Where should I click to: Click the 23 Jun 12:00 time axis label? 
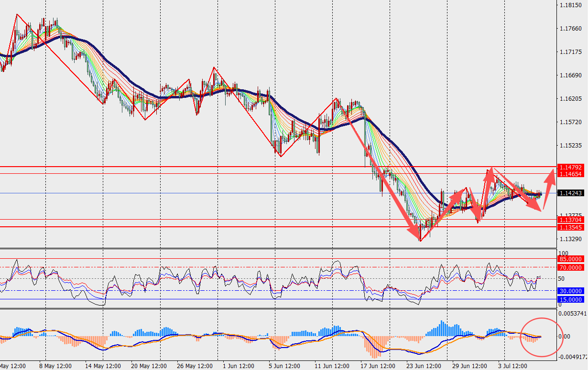coord(424,366)
